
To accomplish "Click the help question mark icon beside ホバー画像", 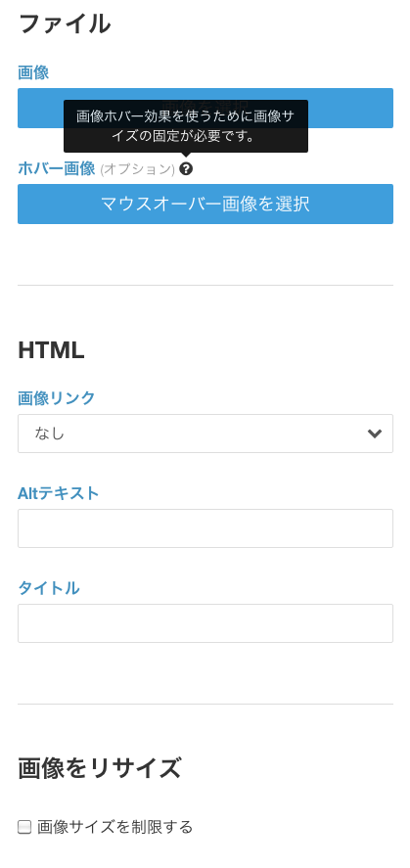I will click(x=186, y=169).
